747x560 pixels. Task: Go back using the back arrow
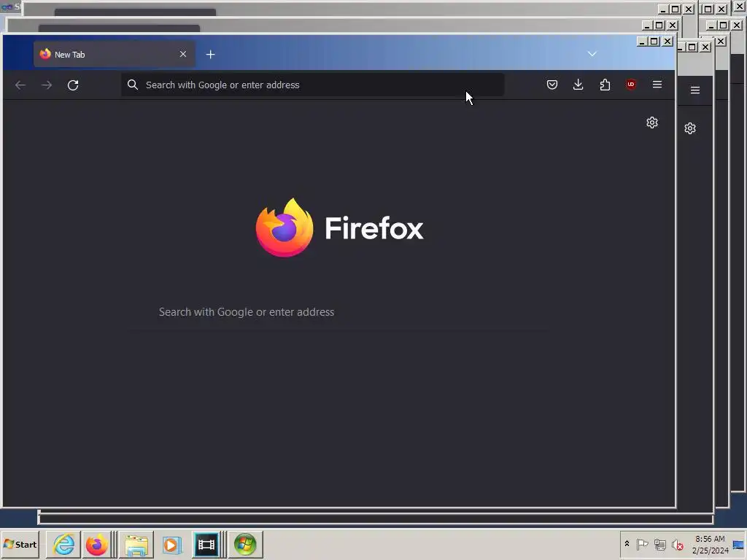point(20,85)
